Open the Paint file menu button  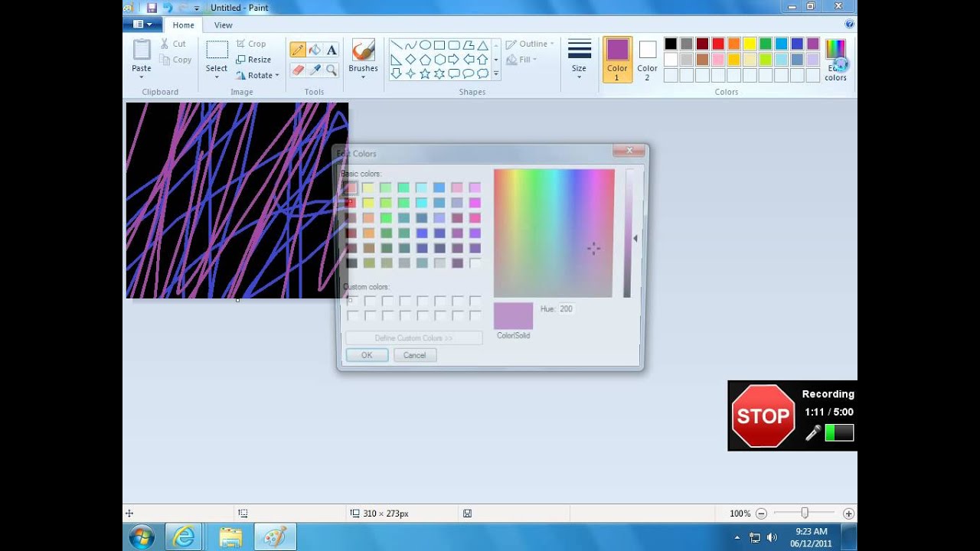(142, 24)
